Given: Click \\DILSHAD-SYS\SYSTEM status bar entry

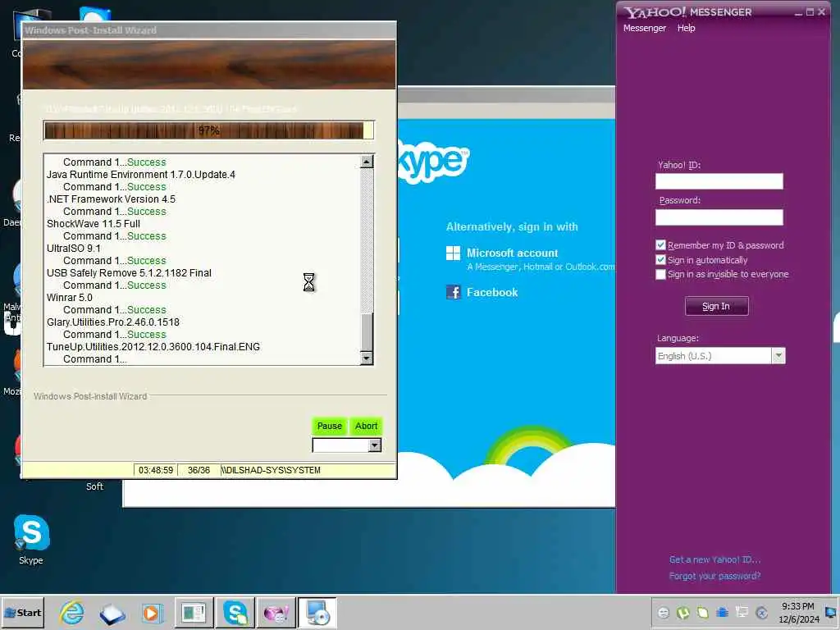Looking at the screenshot, I should [271, 470].
